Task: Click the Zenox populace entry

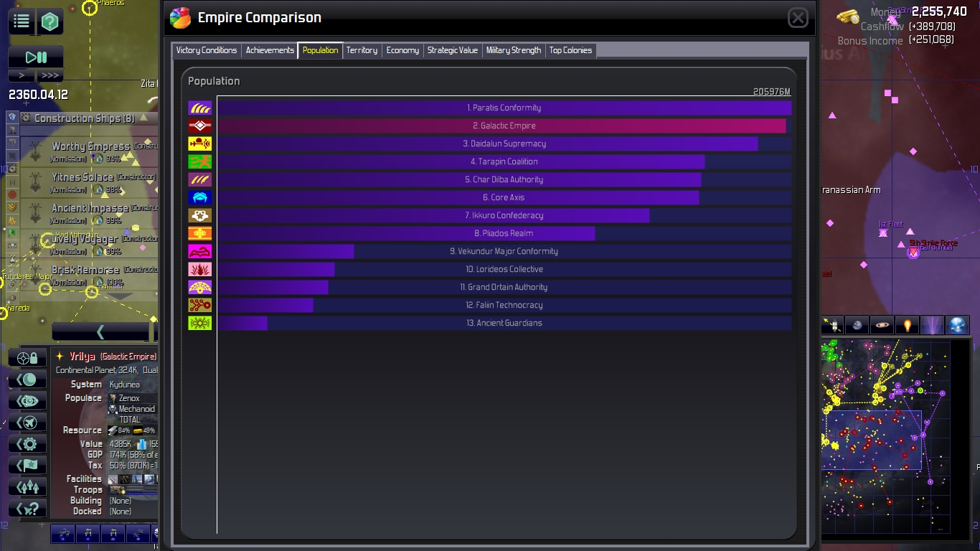Action: pos(129,398)
